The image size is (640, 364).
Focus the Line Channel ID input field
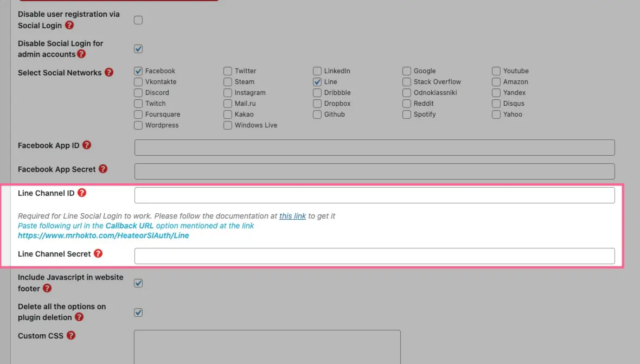[374, 195]
